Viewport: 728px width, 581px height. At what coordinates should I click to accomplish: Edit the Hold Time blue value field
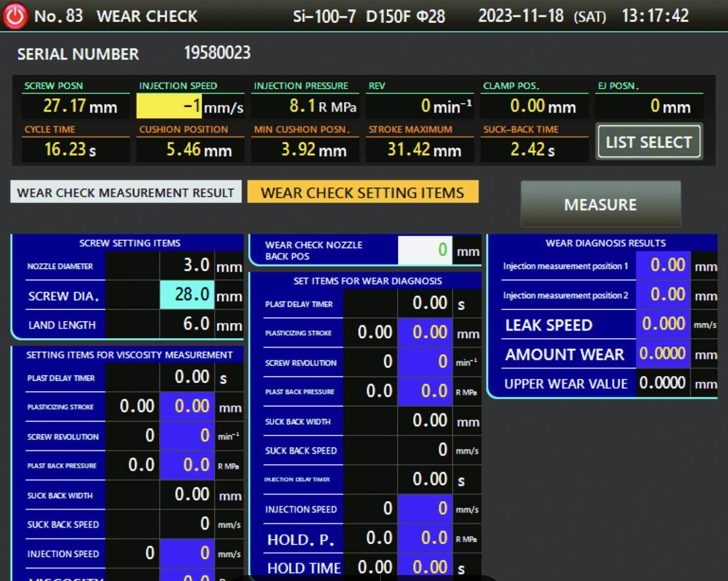425,567
